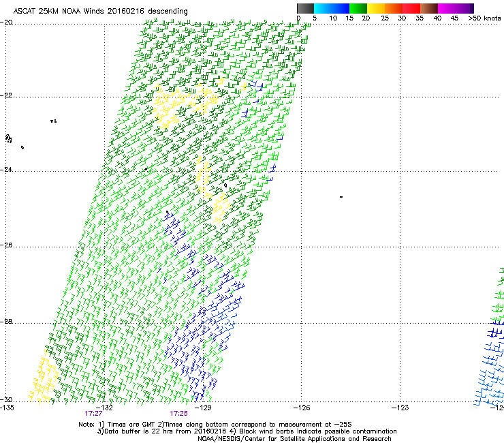Click the -28 latitude axis label

tap(6, 322)
